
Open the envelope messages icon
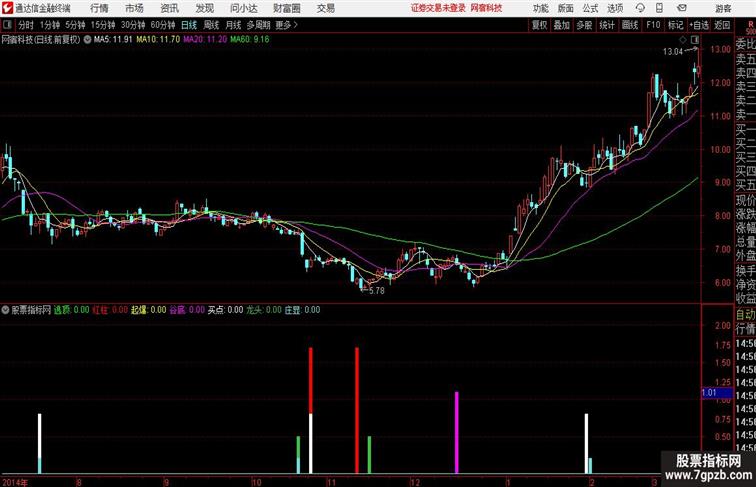682,8
